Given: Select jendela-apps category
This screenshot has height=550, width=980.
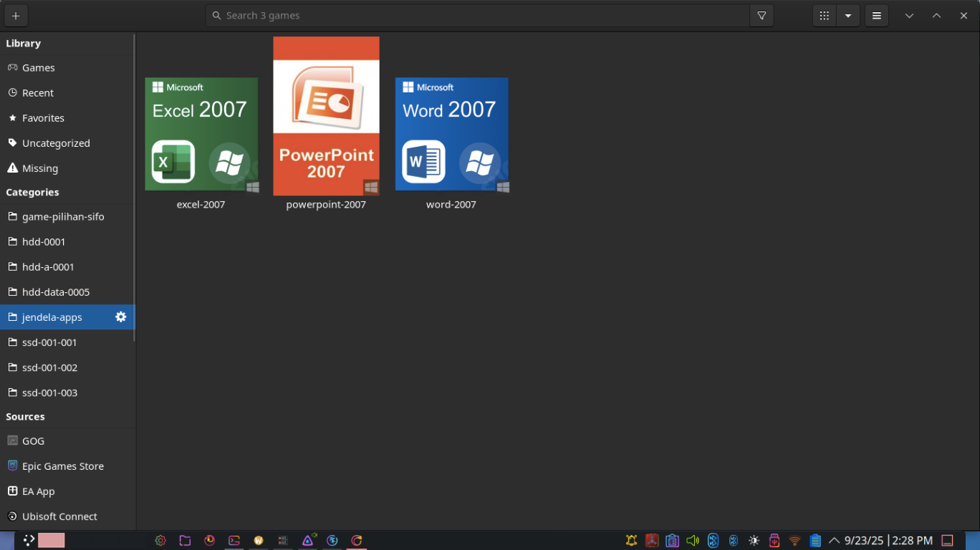Looking at the screenshot, I should (x=67, y=317).
